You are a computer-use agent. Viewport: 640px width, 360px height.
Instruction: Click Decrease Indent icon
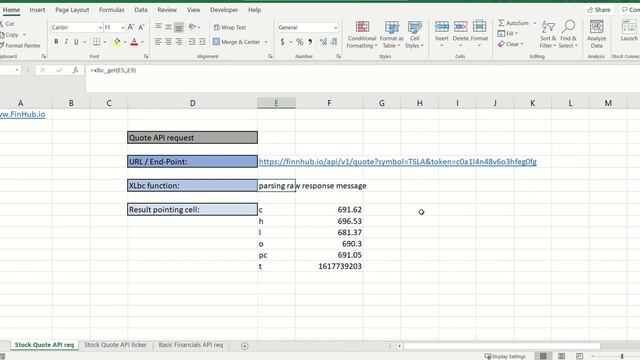pos(192,42)
